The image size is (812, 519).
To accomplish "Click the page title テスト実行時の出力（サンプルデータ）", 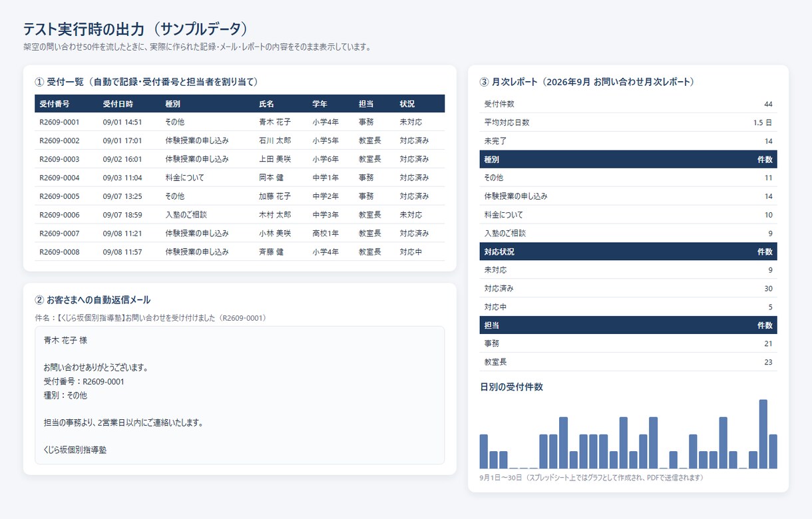I will click(x=136, y=29).
